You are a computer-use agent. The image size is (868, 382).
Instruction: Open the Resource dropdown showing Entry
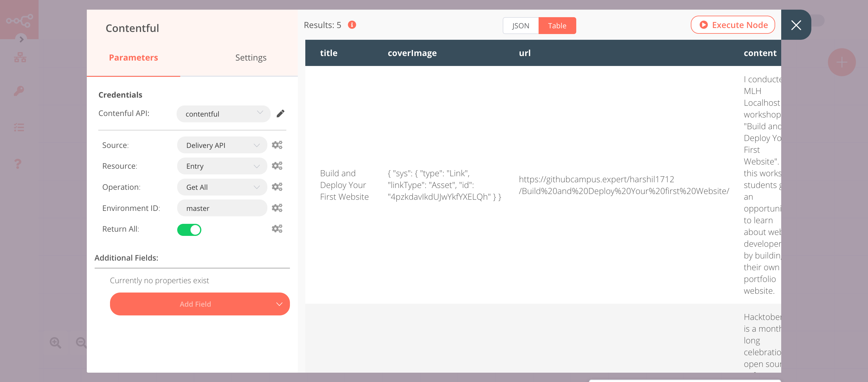[x=222, y=166]
